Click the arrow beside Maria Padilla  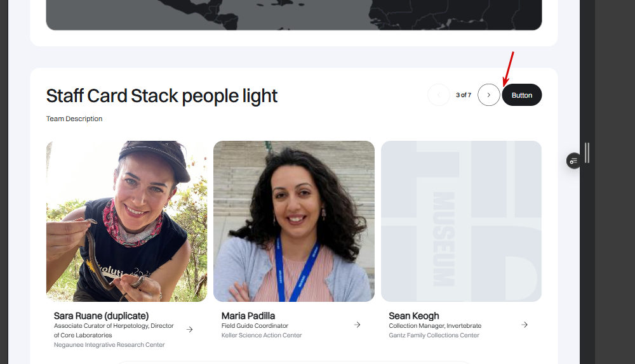click(357, 325)
